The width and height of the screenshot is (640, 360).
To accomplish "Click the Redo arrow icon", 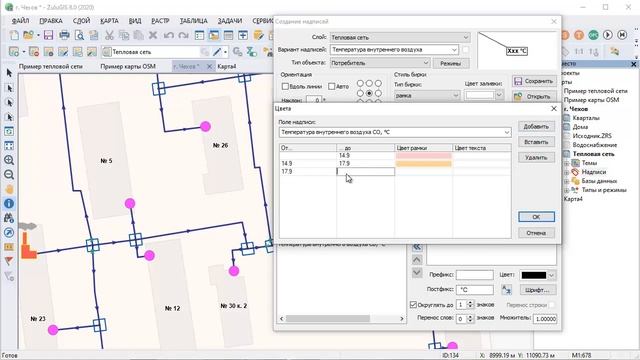I will pos(183,35).
